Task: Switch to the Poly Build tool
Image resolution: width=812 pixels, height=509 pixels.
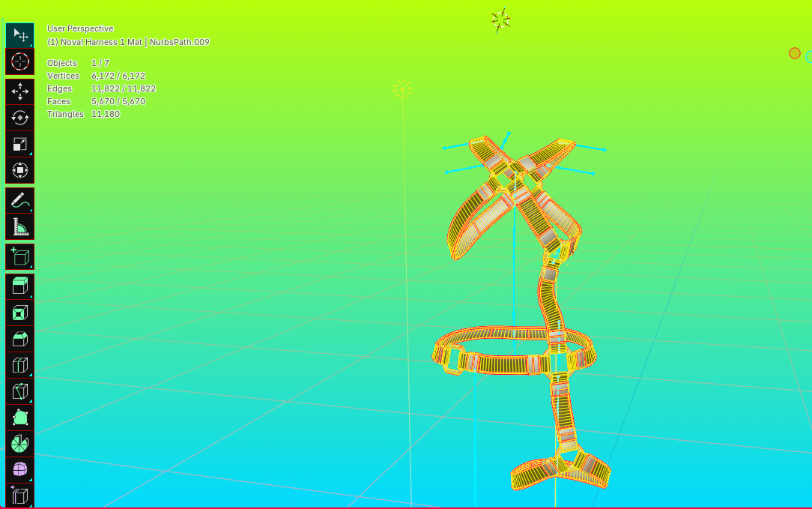Action: click(x=19, y=418)
